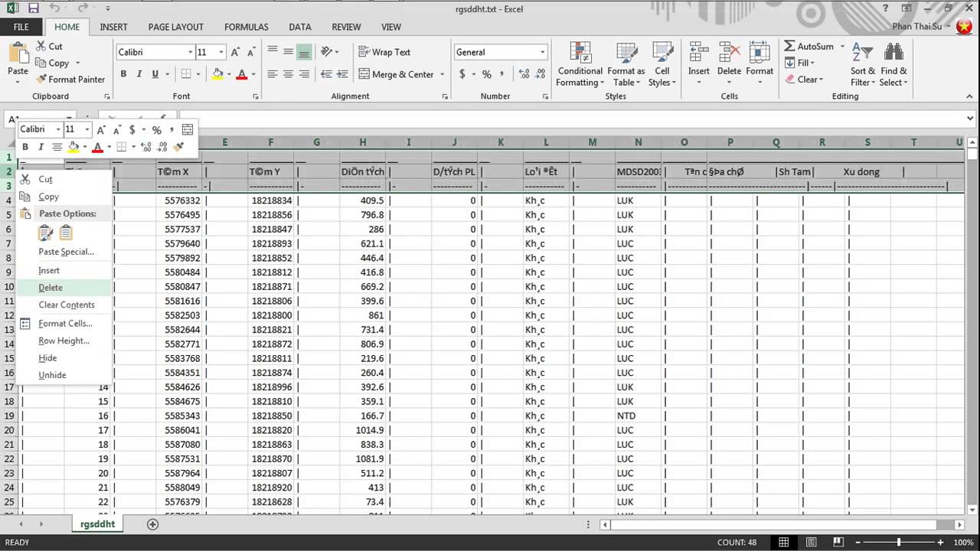
Task: Toggle Underline in the ribbon Font group
Action: coord(155,74)
